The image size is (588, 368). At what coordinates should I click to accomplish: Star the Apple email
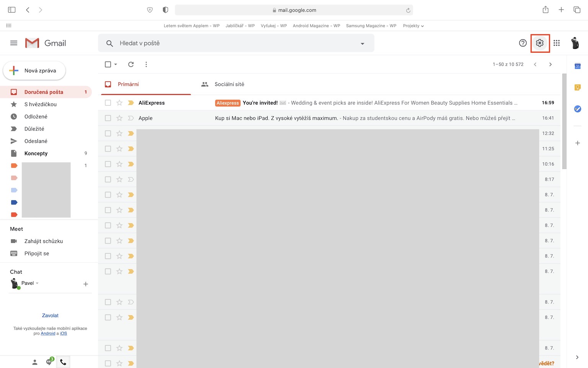pyautogui.click(x=119, y=118)
